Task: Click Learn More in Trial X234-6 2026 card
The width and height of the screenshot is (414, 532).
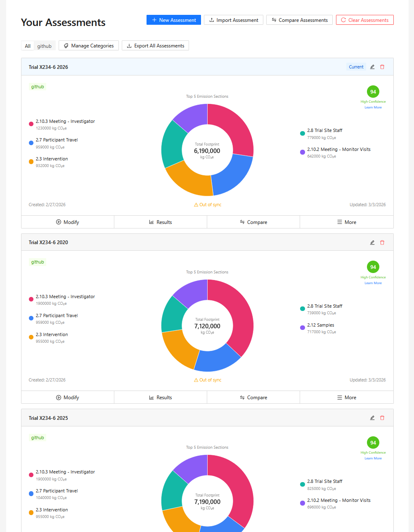Action: click(373, 107)
